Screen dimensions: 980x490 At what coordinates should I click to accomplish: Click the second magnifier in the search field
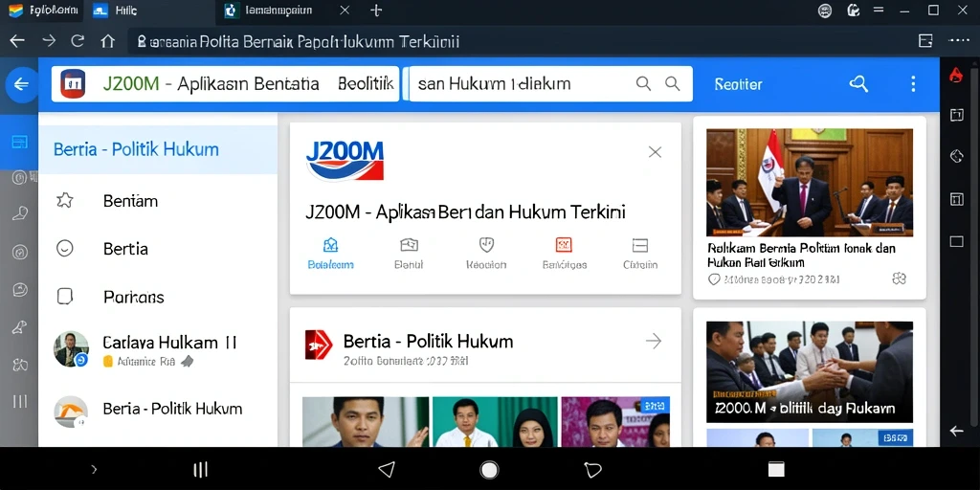click(x=673, y=84)
